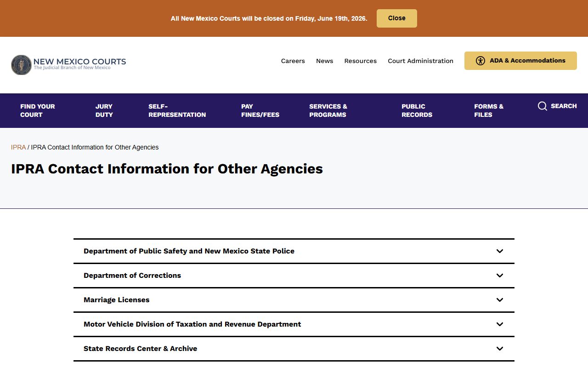Viewport: 588px width, 368px height.
Task: Click the closure notice text in banner
Action: [x=269, y=18]
